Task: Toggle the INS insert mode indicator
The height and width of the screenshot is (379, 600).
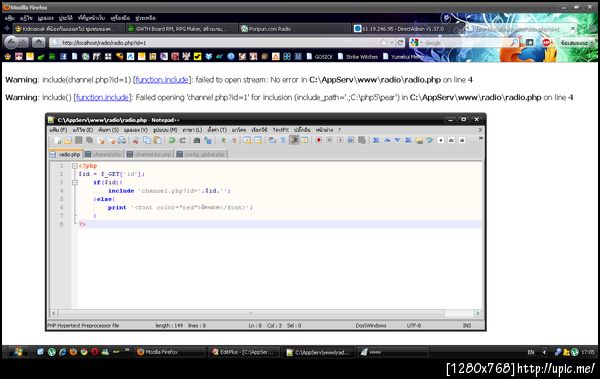Action: [467, 325]
